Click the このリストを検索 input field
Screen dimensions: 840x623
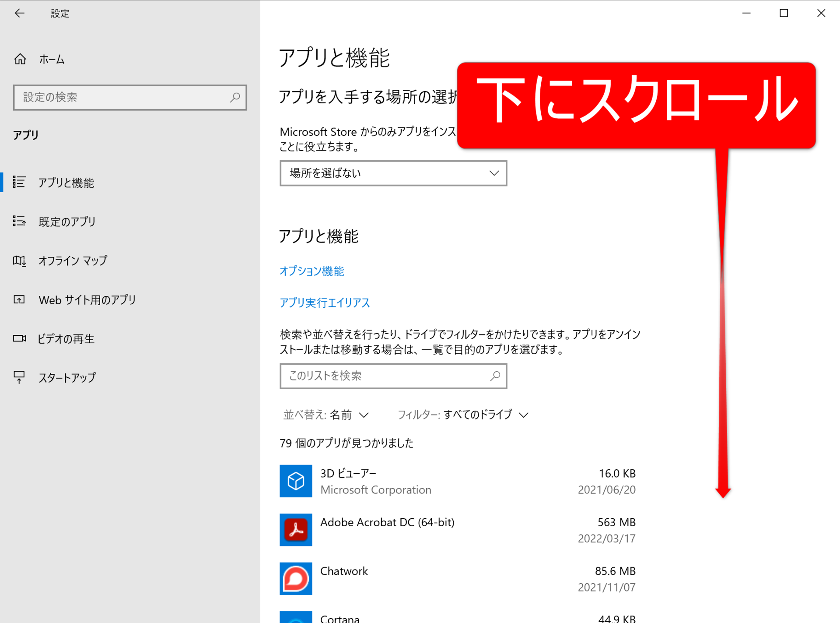pyautogui.click(x=385, y=376)
